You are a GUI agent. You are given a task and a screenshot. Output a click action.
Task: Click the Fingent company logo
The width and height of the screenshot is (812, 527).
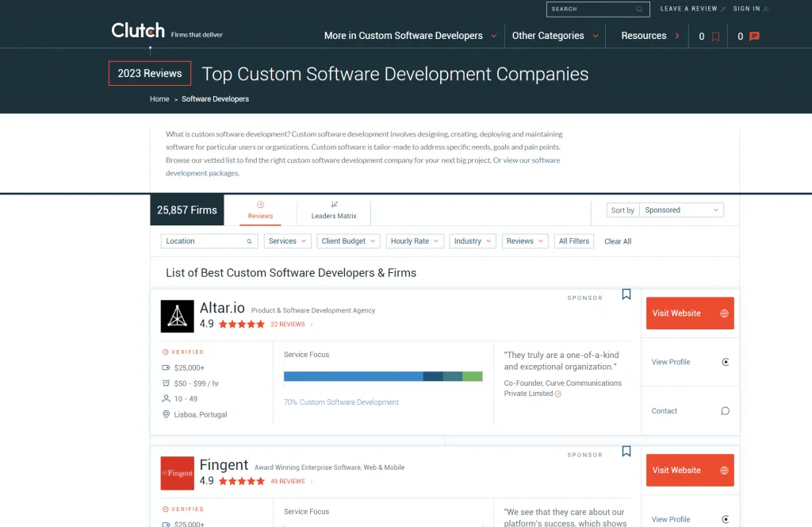[177, 473]
